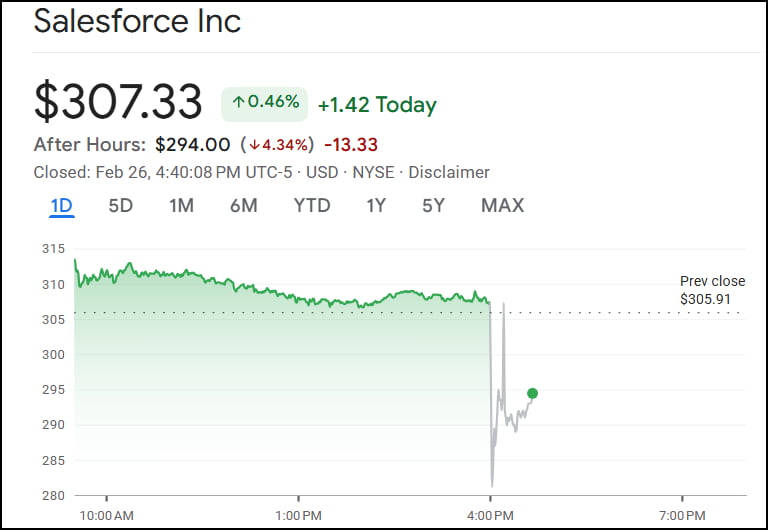Show the 1M chart range
The height and width of the screenshot is (530, 768).
(x=181, y=206)
